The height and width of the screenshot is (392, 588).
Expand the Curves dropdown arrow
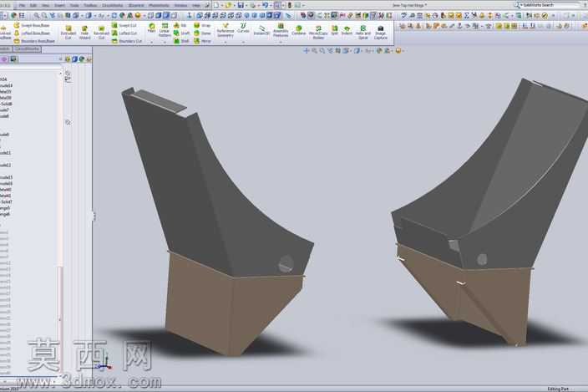coord(243,42)
